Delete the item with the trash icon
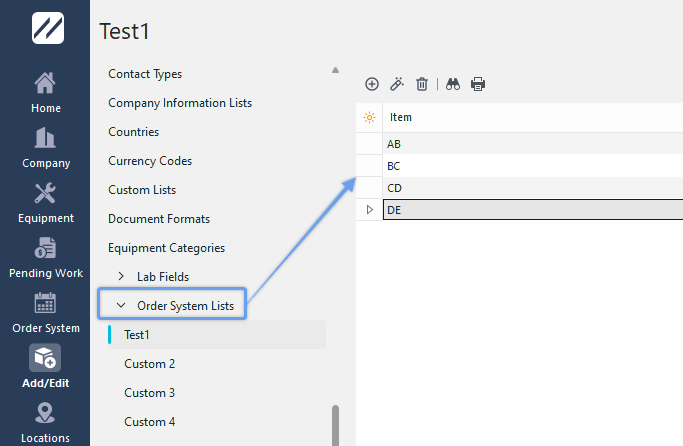Image resolution: width=683 pixels, height=446 pixels. 422,84
